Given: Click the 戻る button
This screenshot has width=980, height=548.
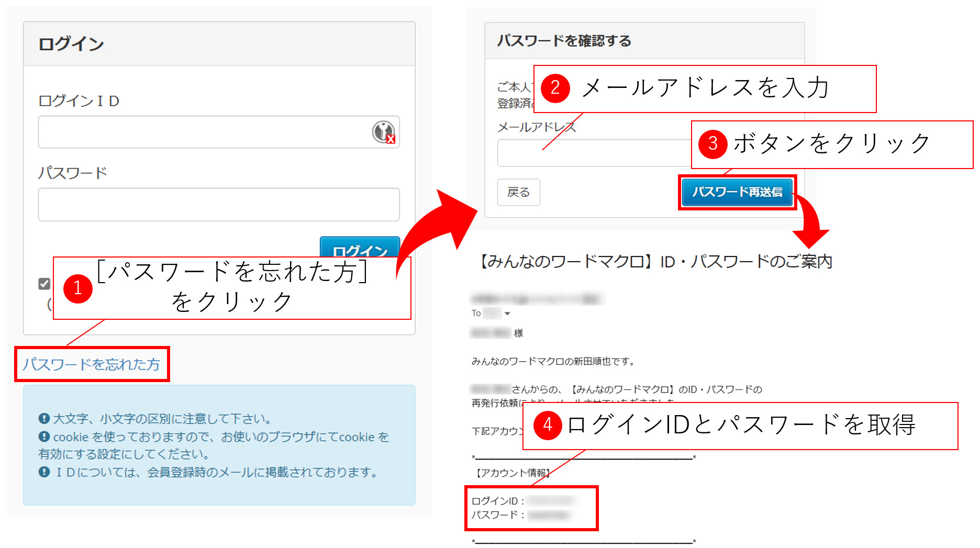Looking at the screenshot, I should (x=518, y=192).
